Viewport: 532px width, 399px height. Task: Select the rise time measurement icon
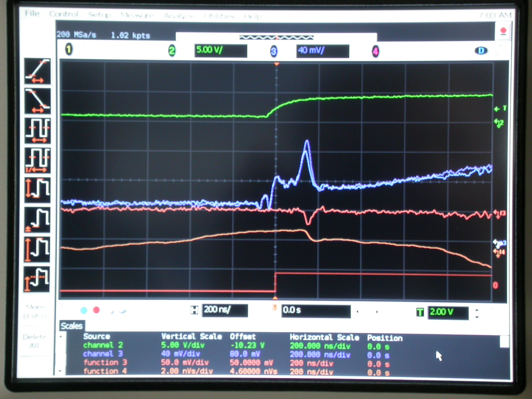(x=37, y=71)
